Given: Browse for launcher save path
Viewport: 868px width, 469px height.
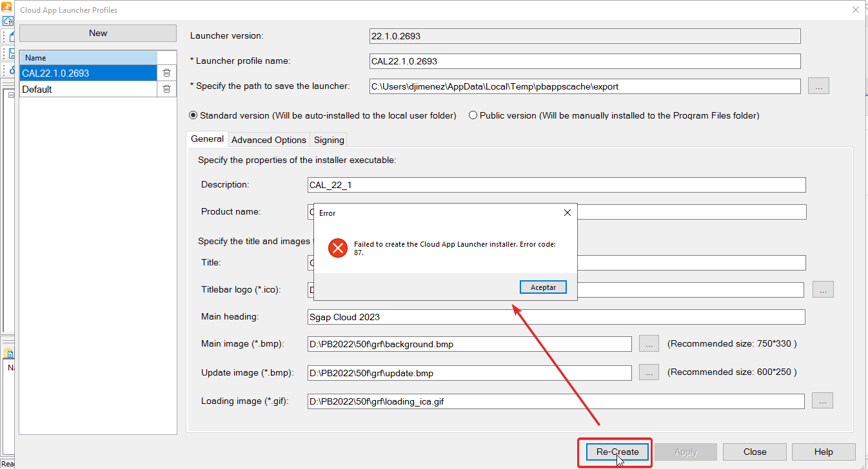Looking at the screenshot, I should coord(818,86).
